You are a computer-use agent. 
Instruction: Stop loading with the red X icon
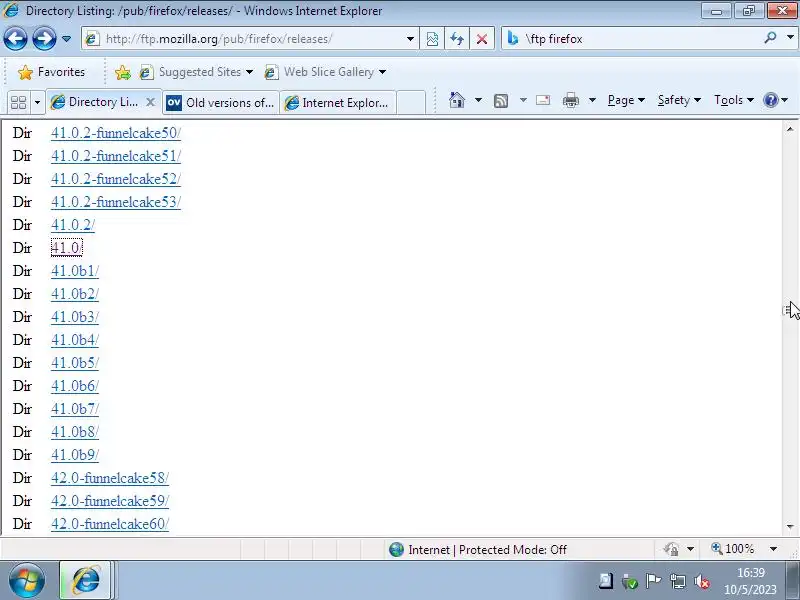[482, 39]
